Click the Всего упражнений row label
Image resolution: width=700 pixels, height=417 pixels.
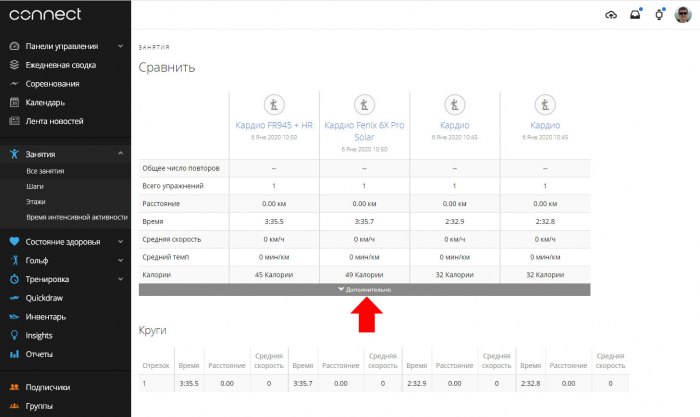(x=173, y=186)
